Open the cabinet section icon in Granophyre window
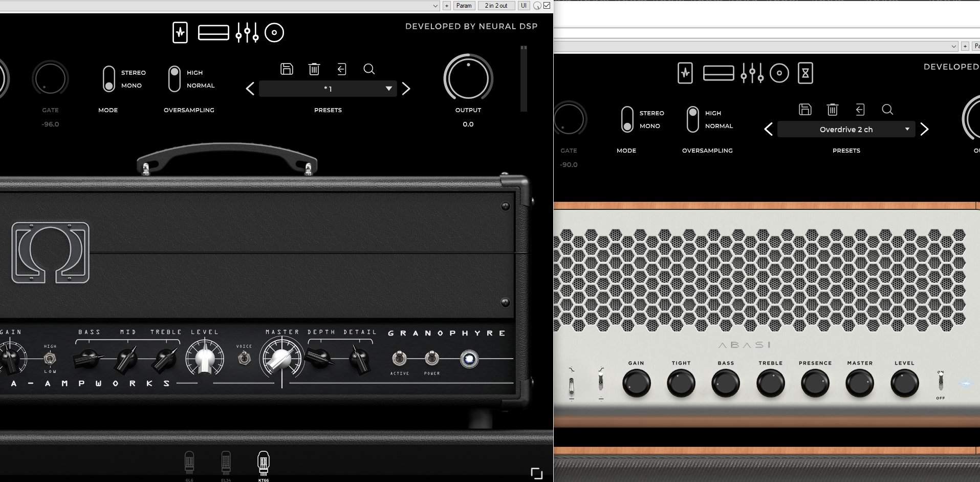Screen dimensions: 980x482 coord(213,33)
